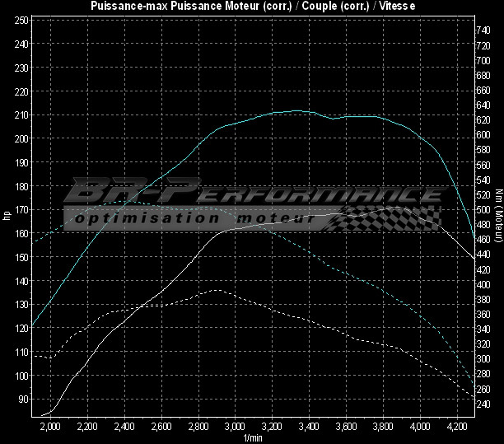This screenshot has height=444, width=504.
Task: Click the 3,000 rpm tick label
Action: tap(235, 428)
